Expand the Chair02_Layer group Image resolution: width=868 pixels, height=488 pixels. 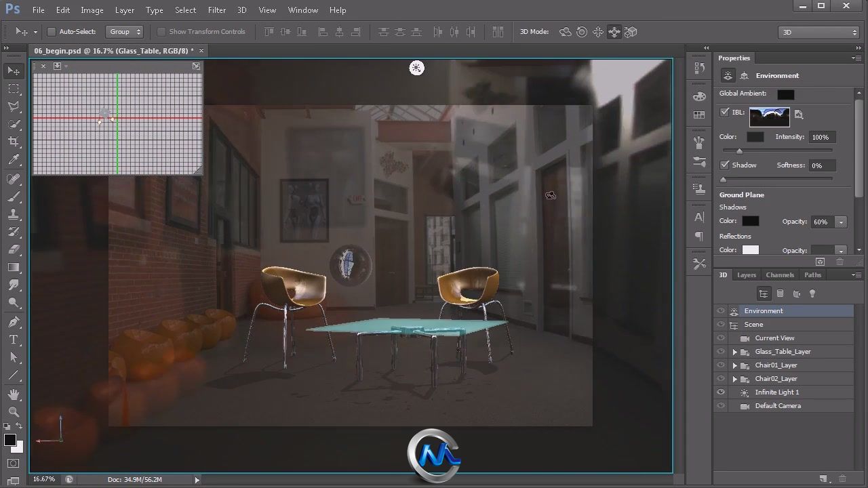pos(734,379)
